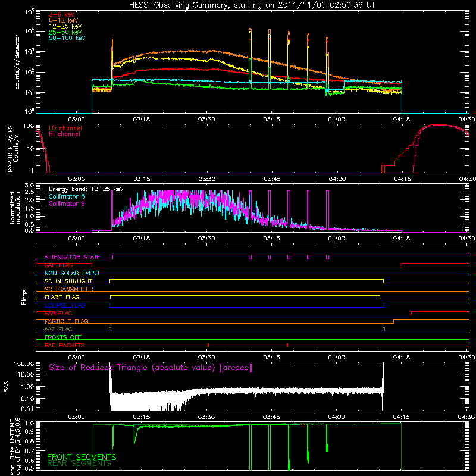Click the Normalized modulation axis label
The width and height of the screenshot is (476, 476).
[15, 208]
